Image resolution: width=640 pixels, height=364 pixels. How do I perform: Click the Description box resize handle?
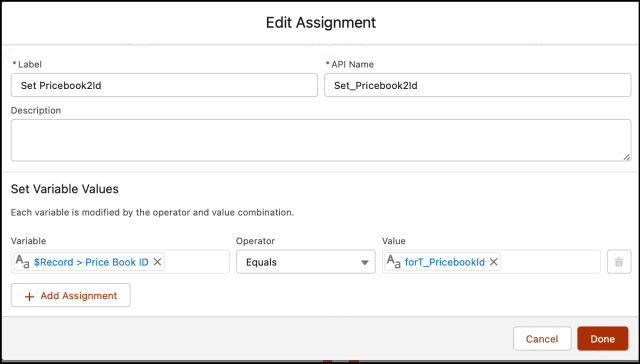point(627,157)
